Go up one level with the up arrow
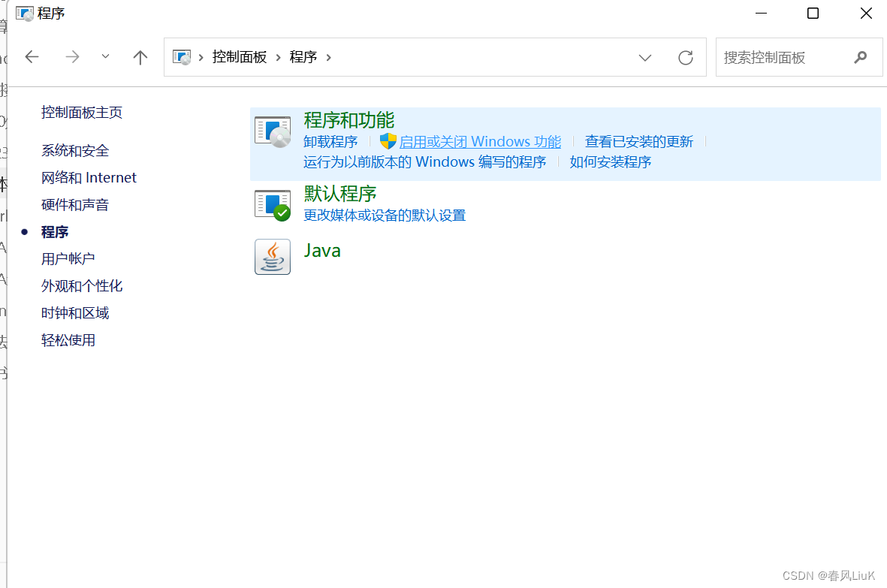The width and height of the screenshot is (887, 588). [x=140, y=56]
